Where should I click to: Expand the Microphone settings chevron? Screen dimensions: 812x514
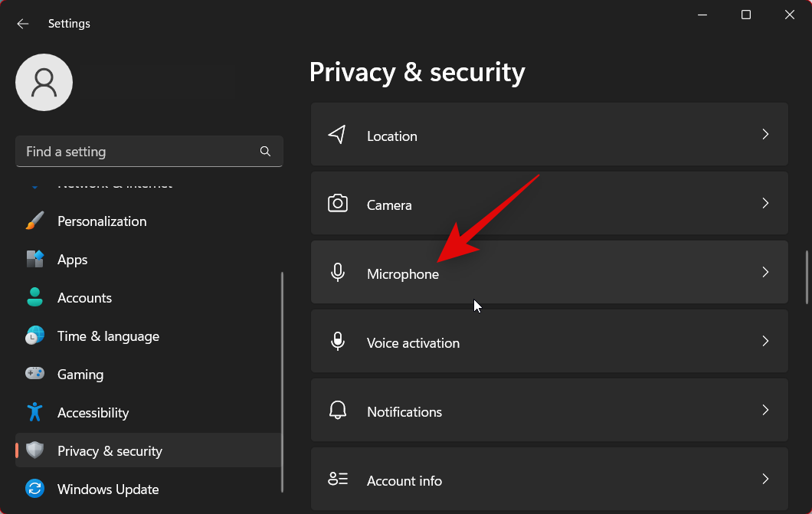click(765, 273)
